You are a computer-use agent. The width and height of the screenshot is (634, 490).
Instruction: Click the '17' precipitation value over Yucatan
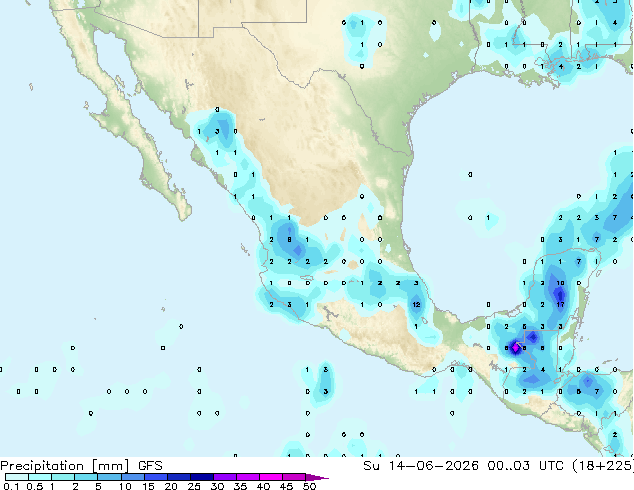(x=560, y=305)
